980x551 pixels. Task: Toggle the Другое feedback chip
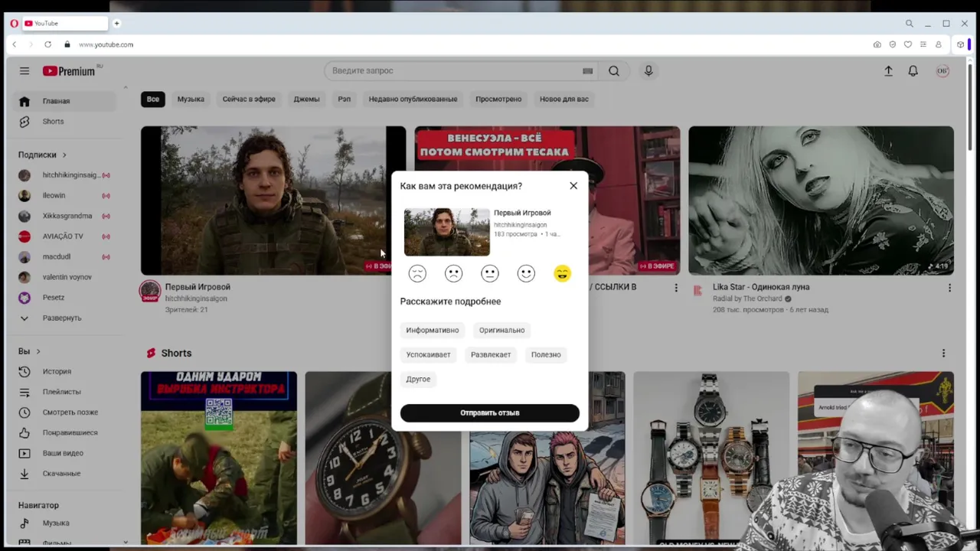point(418,379)
